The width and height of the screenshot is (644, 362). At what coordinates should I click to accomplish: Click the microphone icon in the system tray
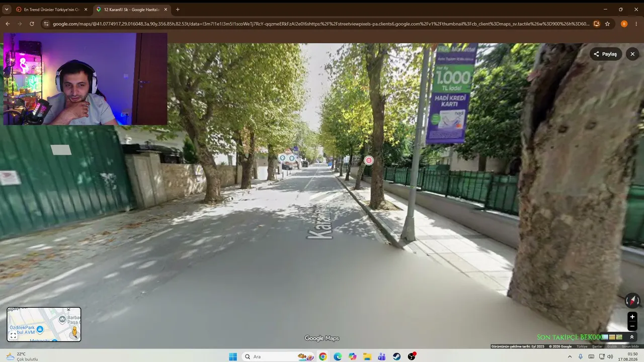[581, 356]
